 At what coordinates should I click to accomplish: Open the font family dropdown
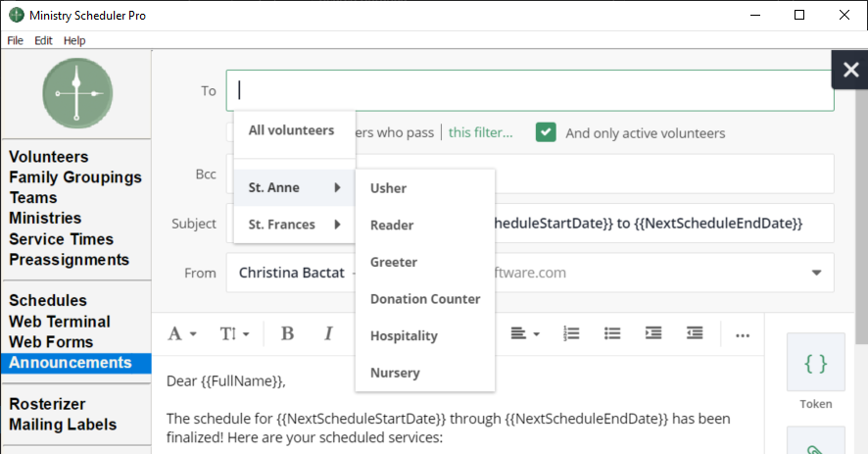pos(182,333)
